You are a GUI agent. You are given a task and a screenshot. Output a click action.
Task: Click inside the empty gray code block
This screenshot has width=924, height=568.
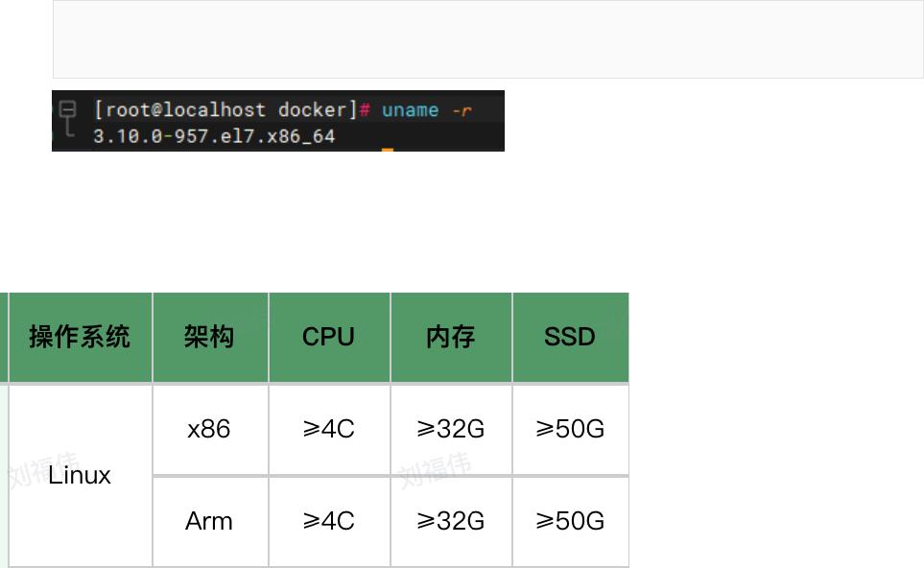click(x=487, y=39)
